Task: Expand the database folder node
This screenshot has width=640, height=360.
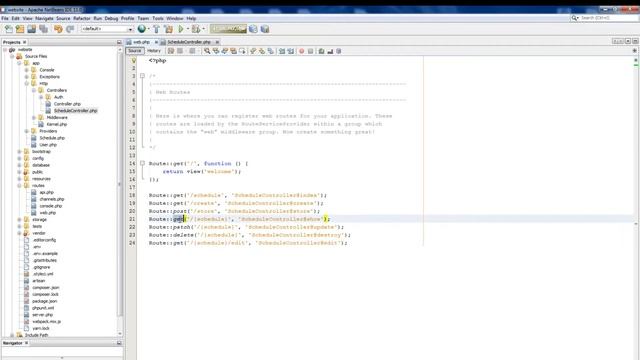Action: click(20, 165)
